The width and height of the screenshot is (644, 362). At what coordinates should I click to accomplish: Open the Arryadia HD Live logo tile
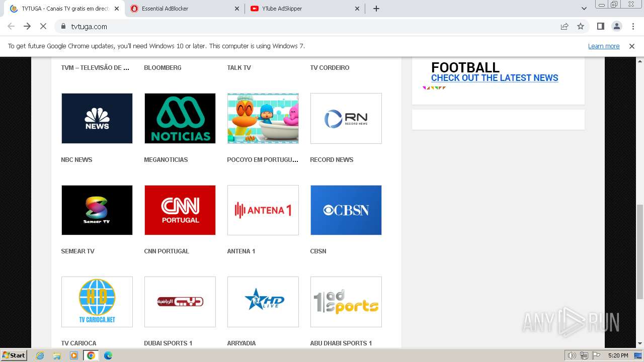pos(263,302)
